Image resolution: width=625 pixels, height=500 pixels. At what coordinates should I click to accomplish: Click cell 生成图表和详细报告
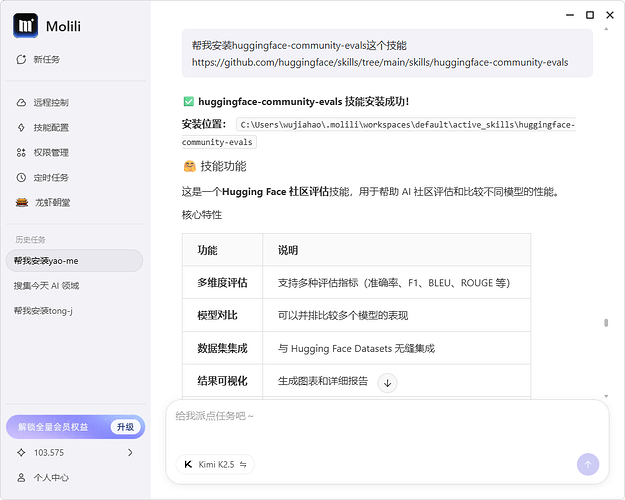323,381
